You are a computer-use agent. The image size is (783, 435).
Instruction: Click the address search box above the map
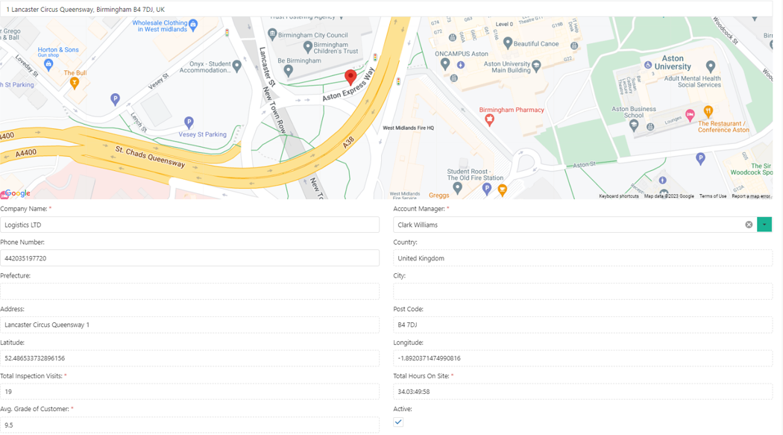click(387, 9)
